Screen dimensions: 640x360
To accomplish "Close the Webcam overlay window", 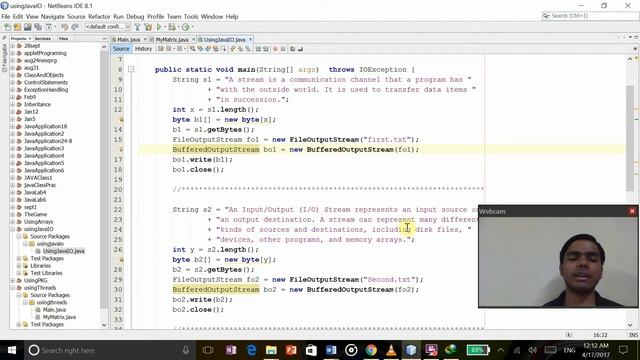I will coord(632,211).
